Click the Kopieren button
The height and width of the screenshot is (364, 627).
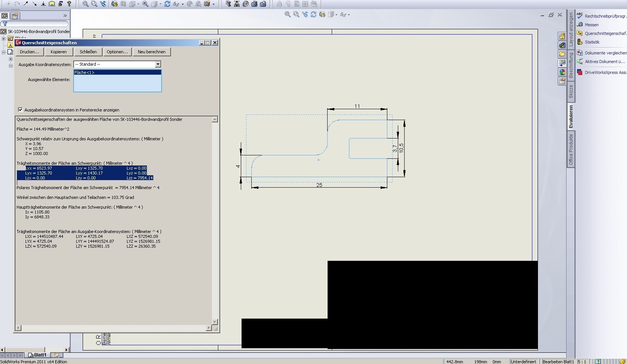click(59, 52)
